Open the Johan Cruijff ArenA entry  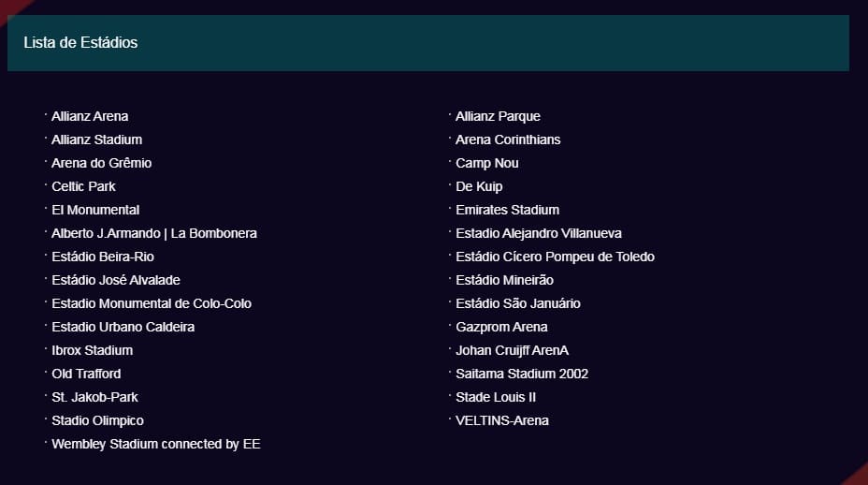tap(512, 350)
